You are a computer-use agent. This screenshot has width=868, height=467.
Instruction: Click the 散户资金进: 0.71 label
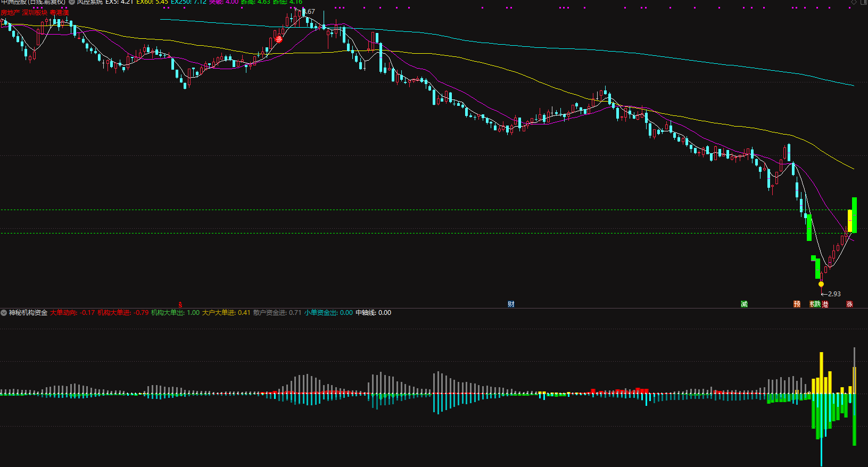[x=277, y=313]
